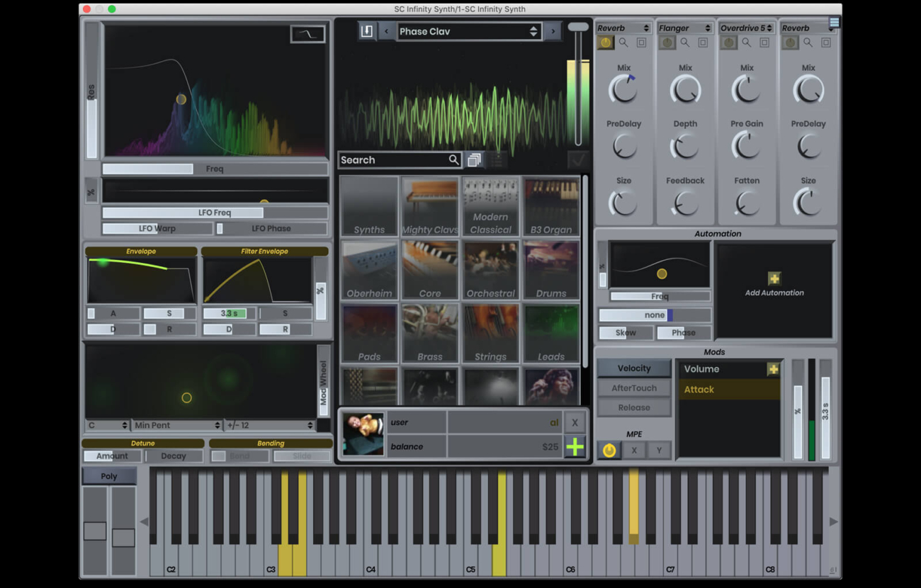
Task: Click the user avatar thumbnail
Action: [x=363, y=434]
